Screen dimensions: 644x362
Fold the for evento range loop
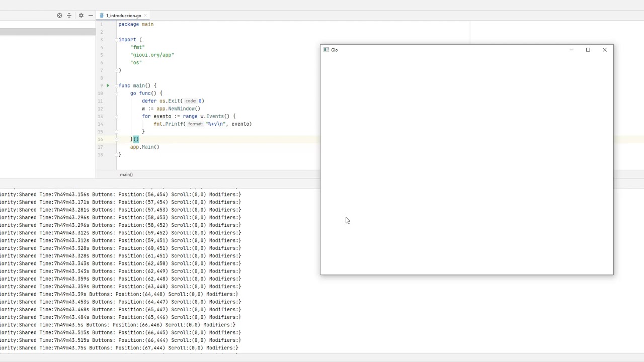click(116, 116)
